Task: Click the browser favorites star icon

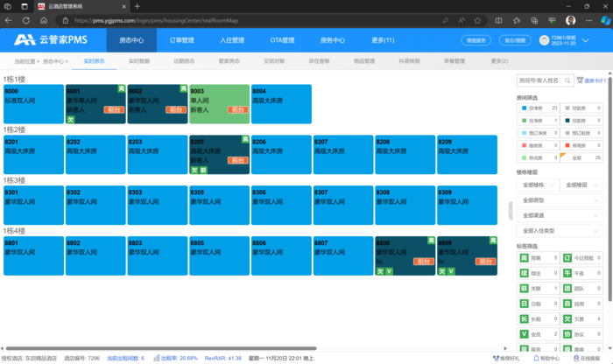Action: point(477,21)
